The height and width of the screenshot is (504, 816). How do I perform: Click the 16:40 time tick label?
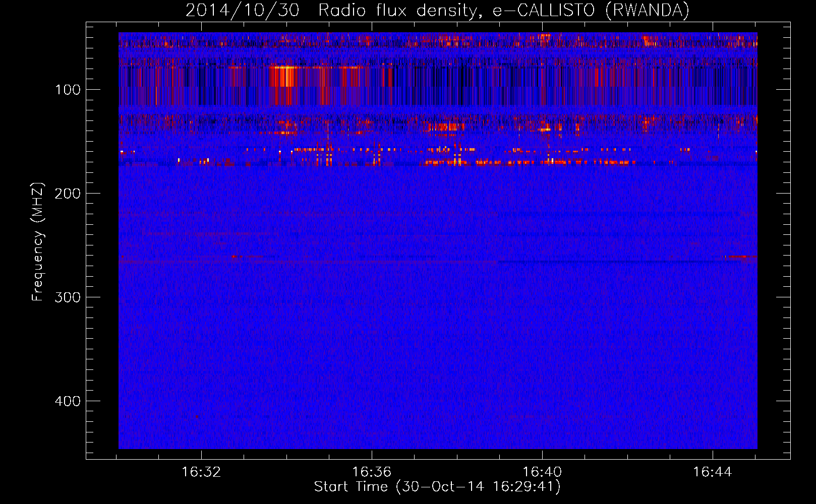coord(542,472)
